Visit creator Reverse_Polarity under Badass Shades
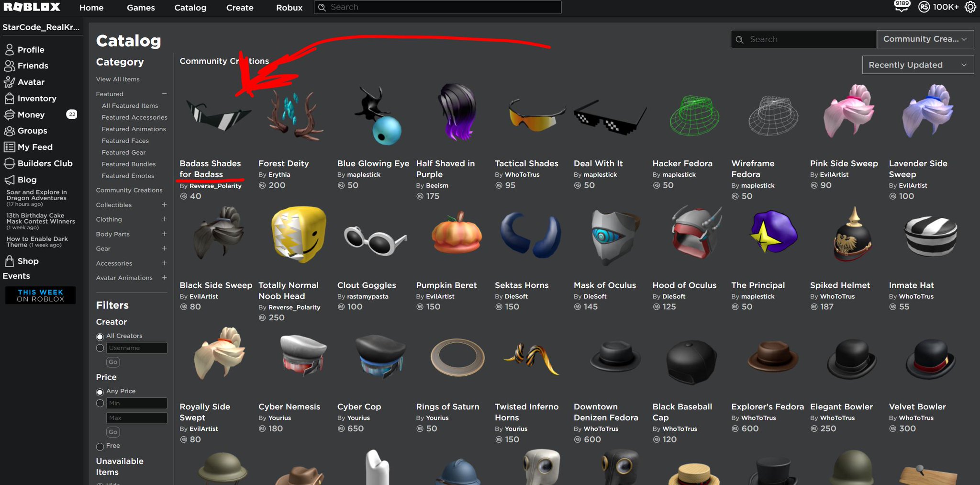 pyautogui.click(x=215, y=186)
